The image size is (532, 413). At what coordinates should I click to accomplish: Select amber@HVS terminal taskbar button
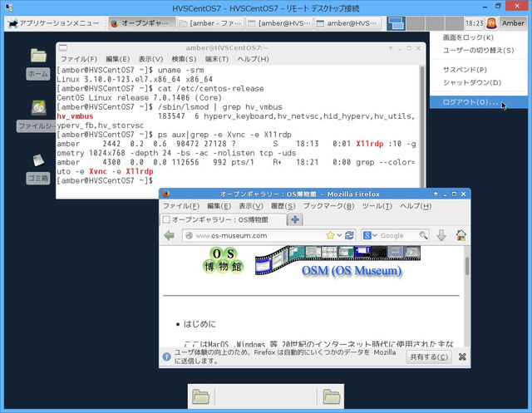click(347, 23)
